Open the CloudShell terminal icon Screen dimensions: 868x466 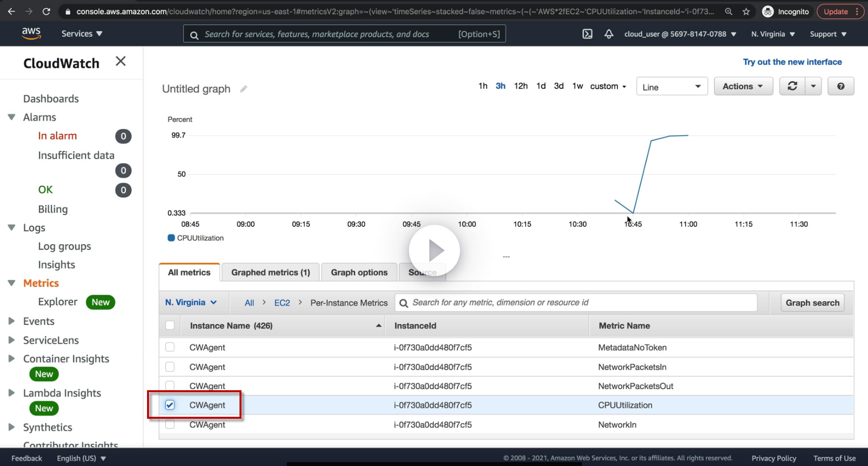[x=587, y=34]
